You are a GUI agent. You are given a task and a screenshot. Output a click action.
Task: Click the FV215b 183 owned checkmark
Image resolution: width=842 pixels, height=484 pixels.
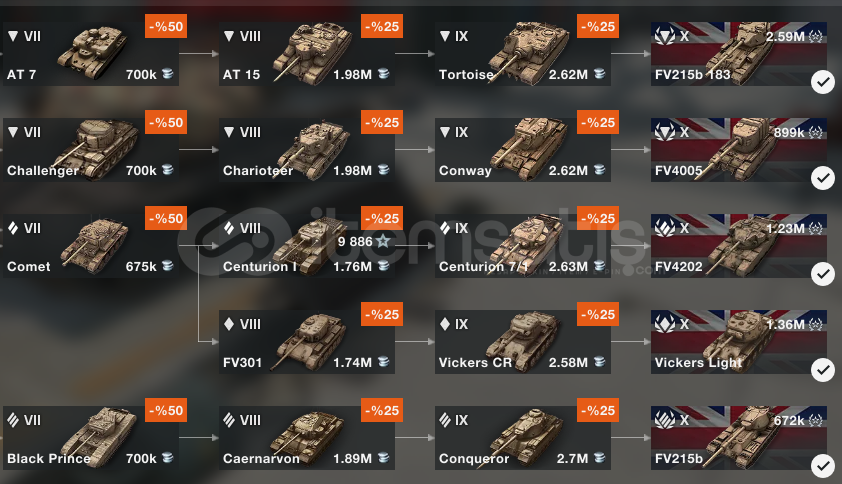click(x=823, y=82)
